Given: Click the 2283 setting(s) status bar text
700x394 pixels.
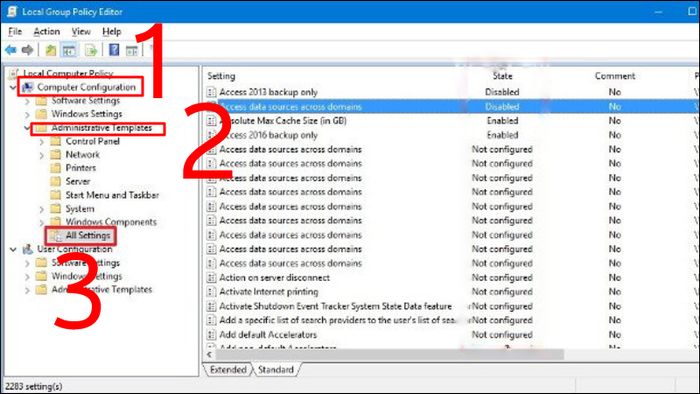Looking at the screenshot, I should (x=34, y=386).
